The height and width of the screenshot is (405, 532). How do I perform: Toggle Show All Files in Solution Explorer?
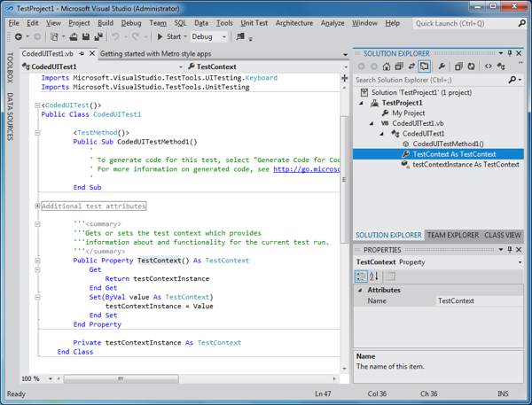424,66
